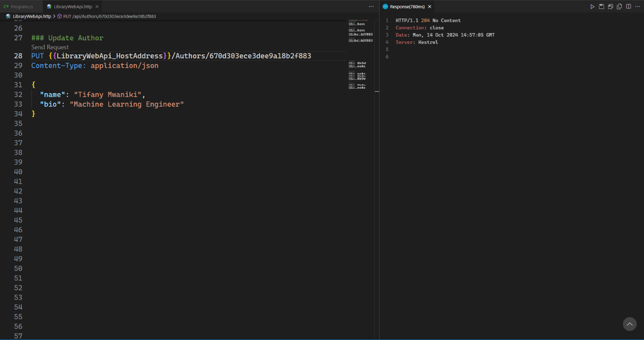This screenshot has height=340, width=644.
Task: Click the 204 status code in response
Action: 425,21
